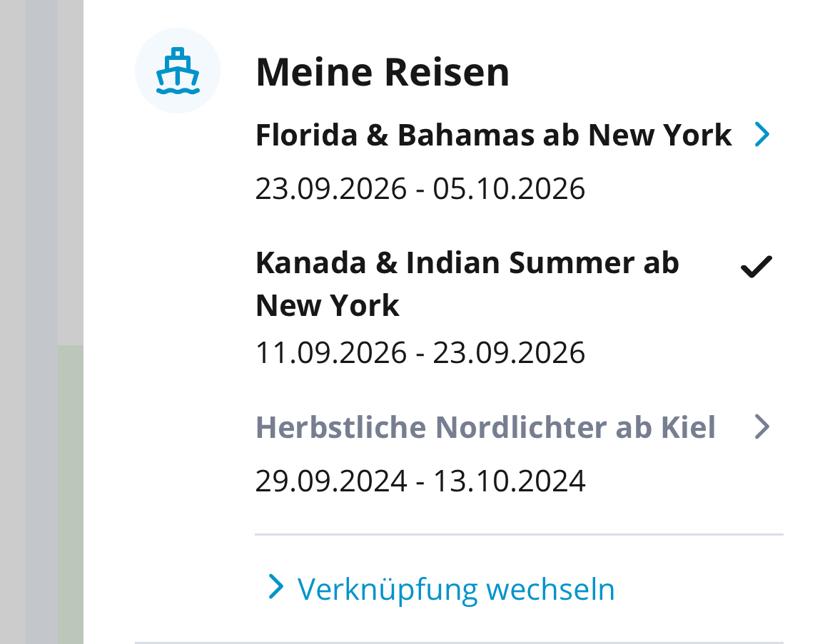Image resolution: width=835 pixels, height=644 pixels.
Task: Click the date range 11.09.2026 - 23.09.2026
Action: point(420,352)
